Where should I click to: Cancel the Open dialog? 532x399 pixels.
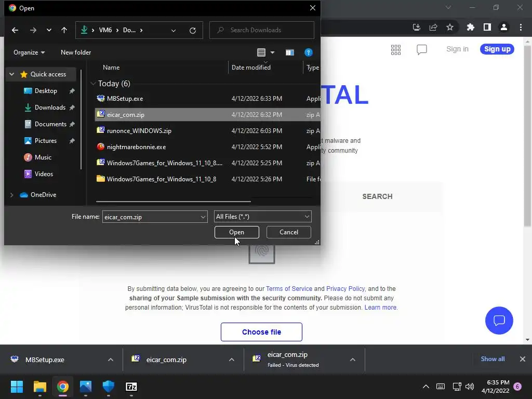[x=289, y=232]
